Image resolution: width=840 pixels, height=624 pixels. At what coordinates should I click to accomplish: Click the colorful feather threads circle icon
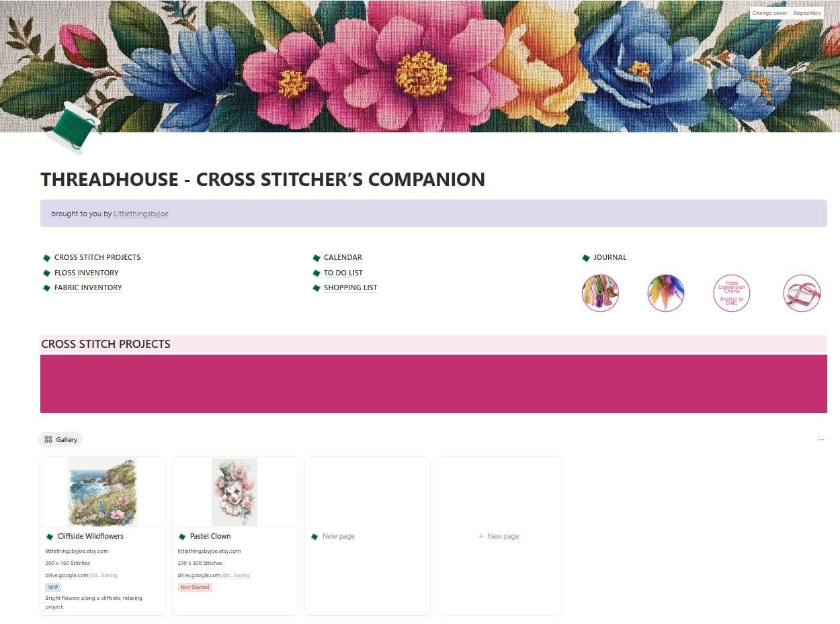pyautogui.click(x=665, y=293)
